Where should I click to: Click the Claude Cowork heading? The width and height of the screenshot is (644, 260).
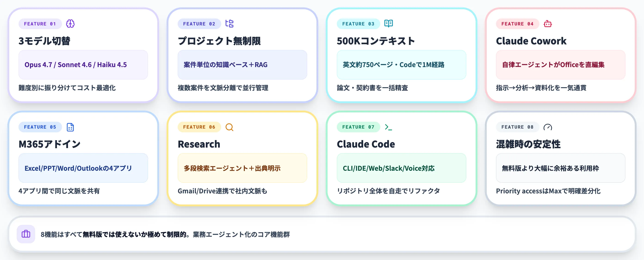(x=531, y=41)
